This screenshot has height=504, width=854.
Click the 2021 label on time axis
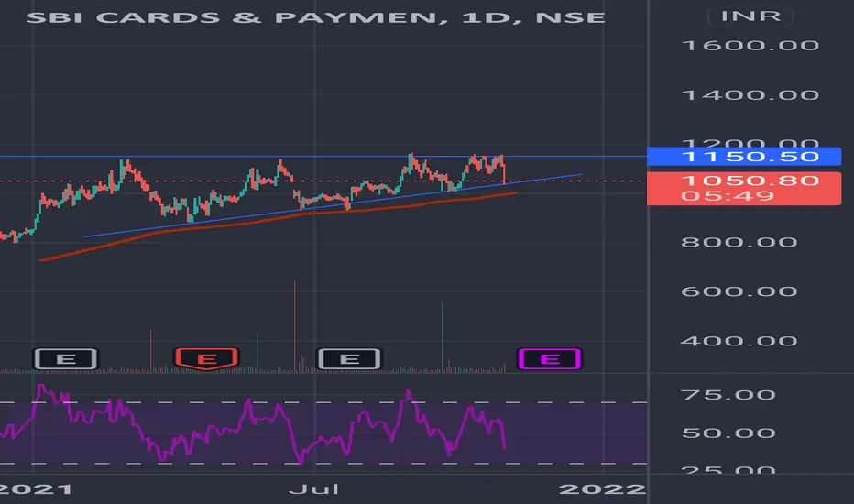click(36, 488)
